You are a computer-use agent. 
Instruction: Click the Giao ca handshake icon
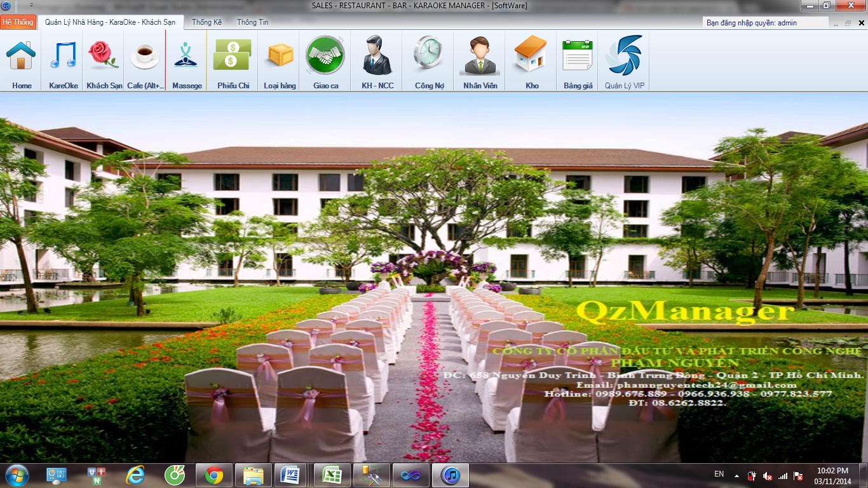click(325, 62)
